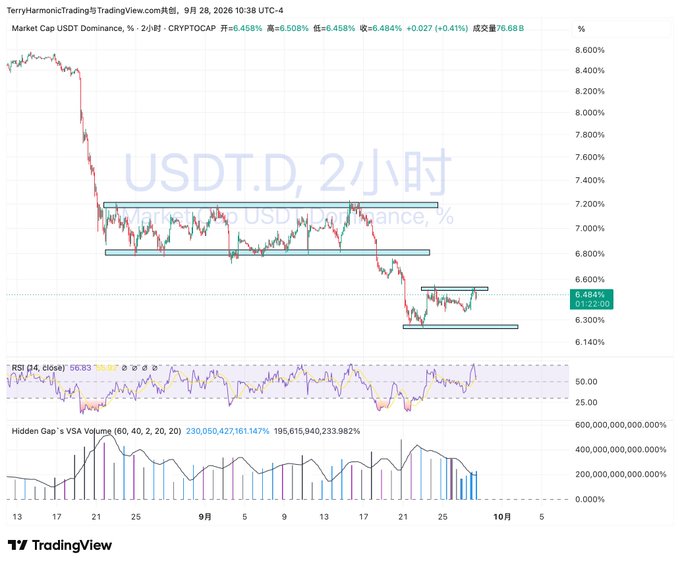Click the "25.00" RSI axis label
Screen dimensions: 680x565
[x=586, y=403]
